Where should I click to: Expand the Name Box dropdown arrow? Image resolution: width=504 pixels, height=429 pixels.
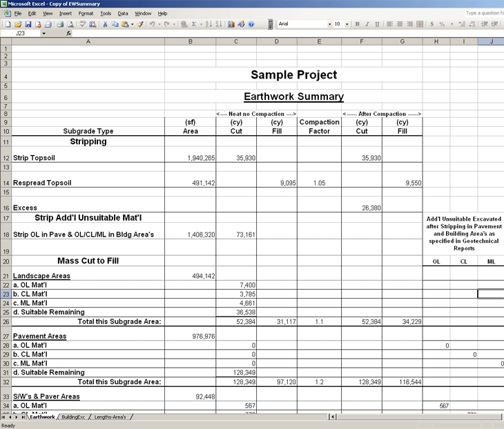(43, 33)
